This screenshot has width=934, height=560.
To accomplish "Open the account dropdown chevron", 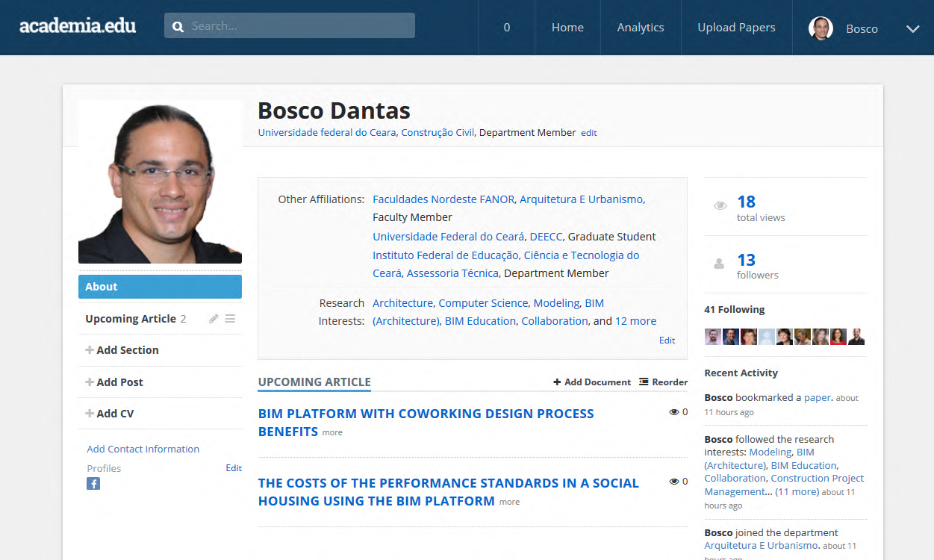I will [912, 29].
